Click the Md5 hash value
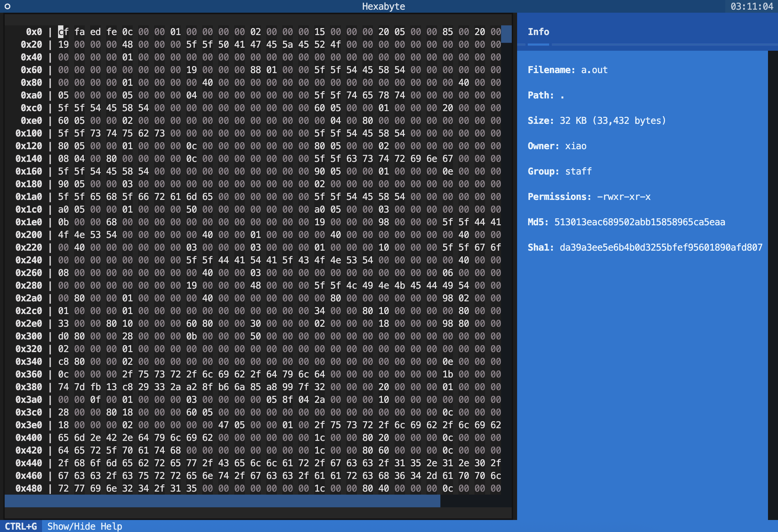Viewport: 778px width, 532px height. pyautogui.click(x=640, y=222)
